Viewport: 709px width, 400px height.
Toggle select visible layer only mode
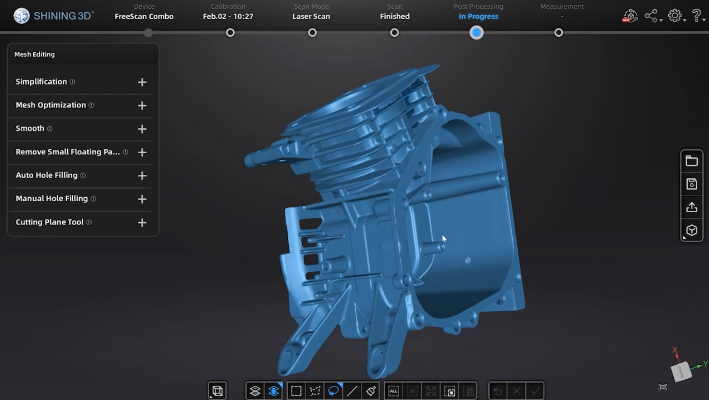point(255,391)
